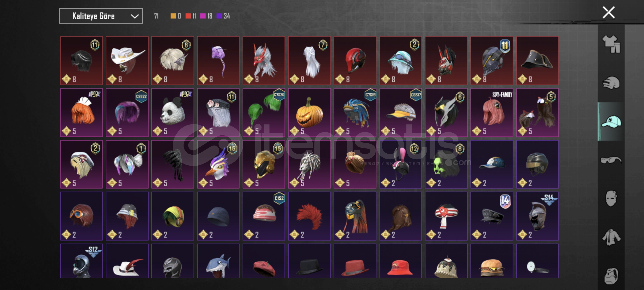Choose the S14 knight helmet item
This screenshot has height=290, width=644.
click(x=537, y=216)
